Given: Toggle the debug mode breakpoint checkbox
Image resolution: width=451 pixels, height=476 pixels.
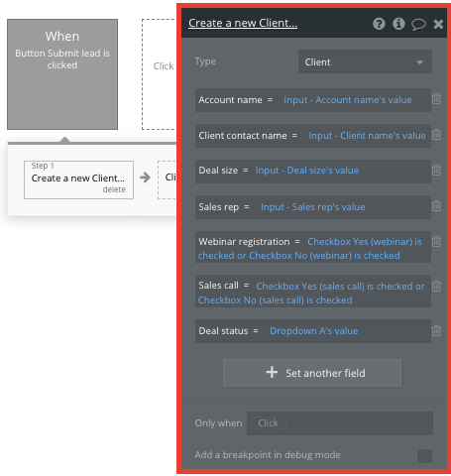Looking at the screenshot, I should tap(424, 456).
